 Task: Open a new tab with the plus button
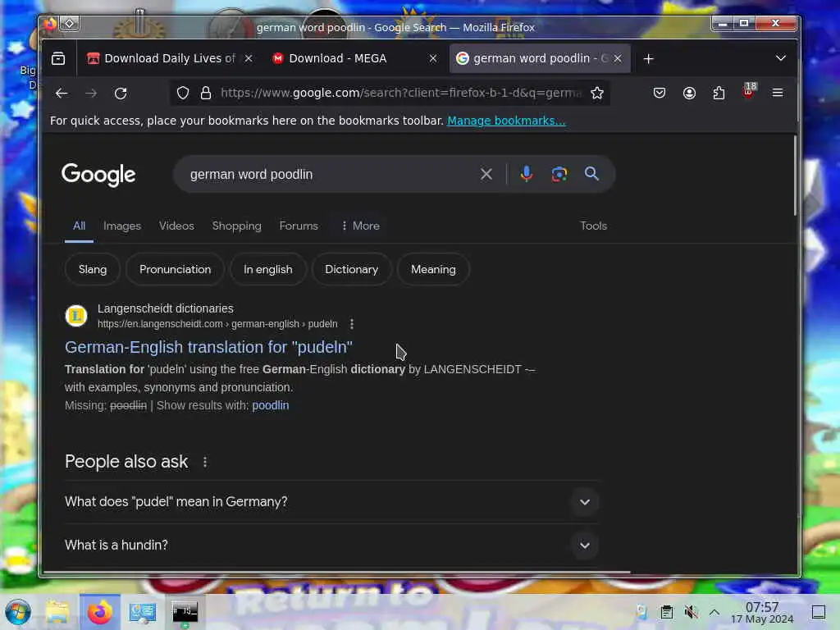[x=648, y=59]
